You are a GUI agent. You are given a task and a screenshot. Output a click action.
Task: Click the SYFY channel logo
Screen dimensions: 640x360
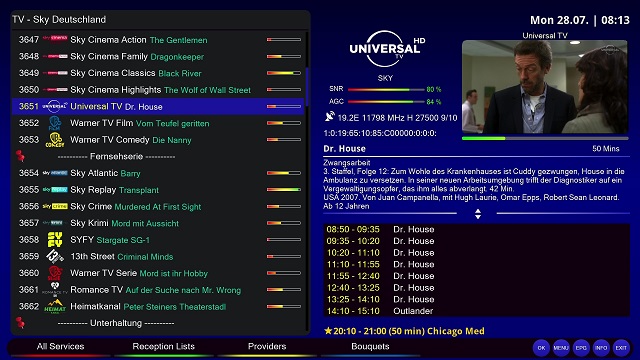coord(55,240)
